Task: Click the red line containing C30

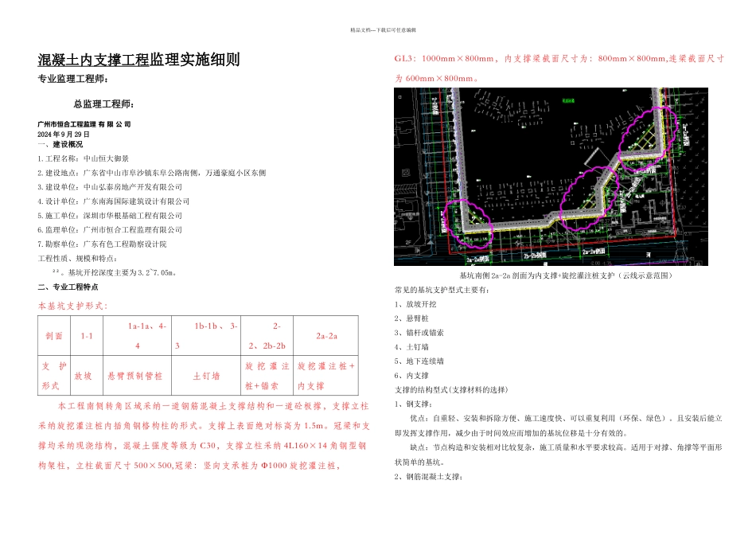Action: [x=202, y=446]
